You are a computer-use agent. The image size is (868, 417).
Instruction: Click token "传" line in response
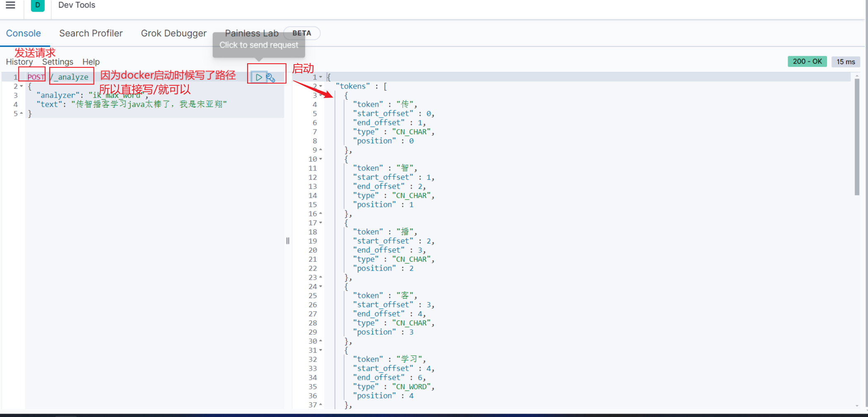point(385,105)
